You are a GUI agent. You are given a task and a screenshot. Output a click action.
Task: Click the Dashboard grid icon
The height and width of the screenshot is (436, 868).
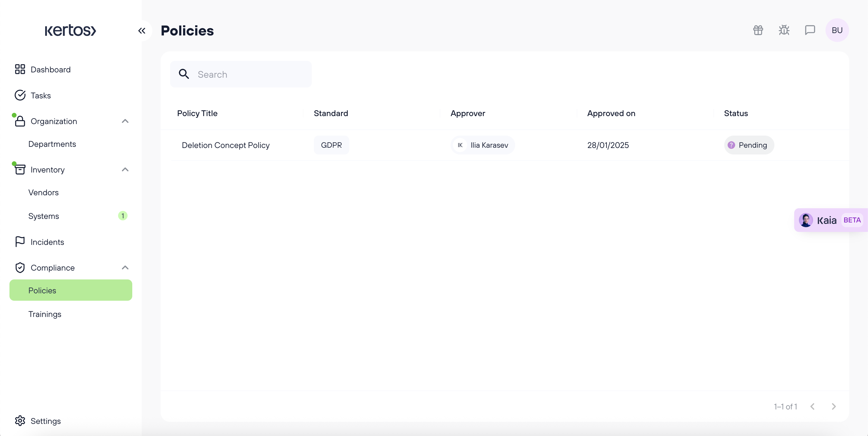20,69
